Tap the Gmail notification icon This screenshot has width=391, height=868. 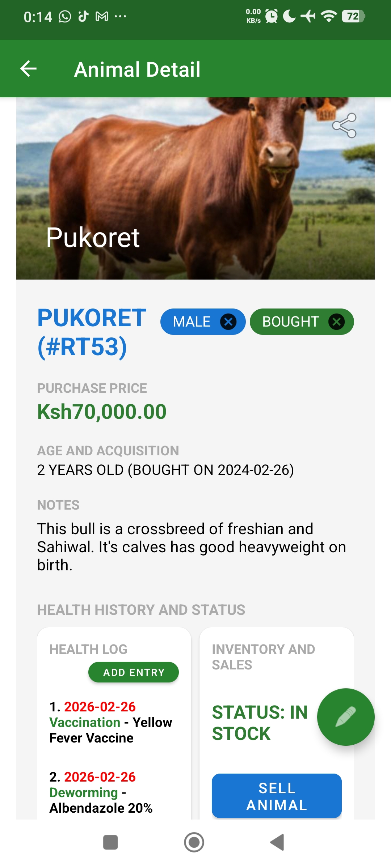[102, 16]
